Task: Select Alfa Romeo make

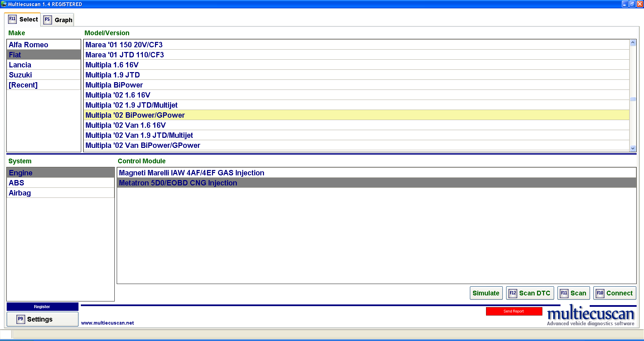Action: point(44,45)
